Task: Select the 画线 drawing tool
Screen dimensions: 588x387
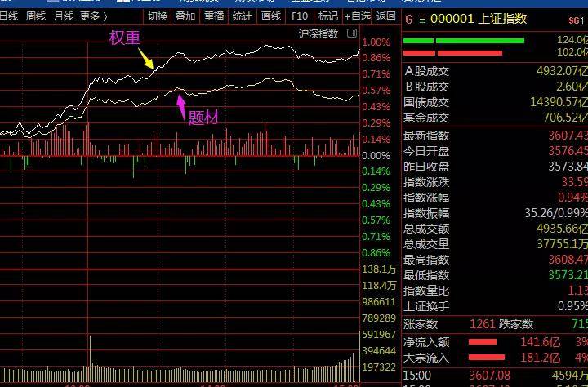Action: (x=270, y=16)
